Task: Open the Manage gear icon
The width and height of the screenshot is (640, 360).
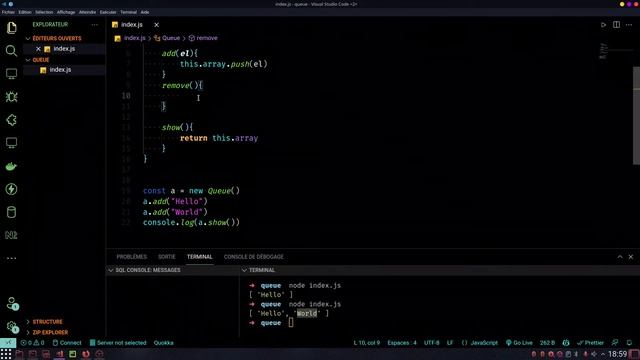Action: (11, 327)
